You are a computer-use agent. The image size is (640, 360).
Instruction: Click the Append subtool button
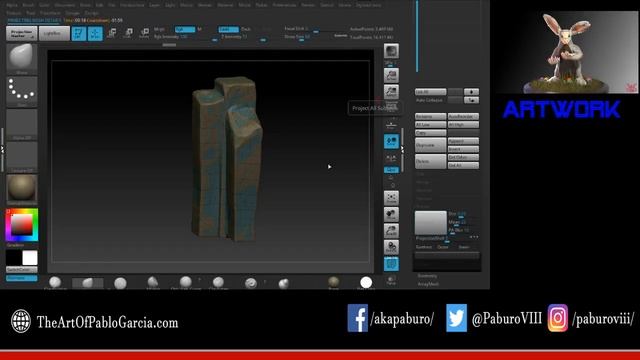click(x=463, y=141)
